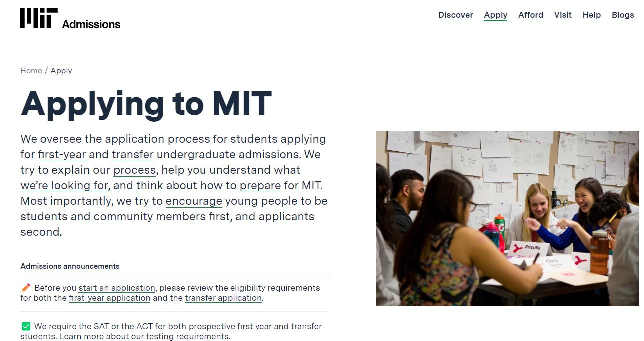Open the first-year application link
Screen dimensions: 644x341
109,298
